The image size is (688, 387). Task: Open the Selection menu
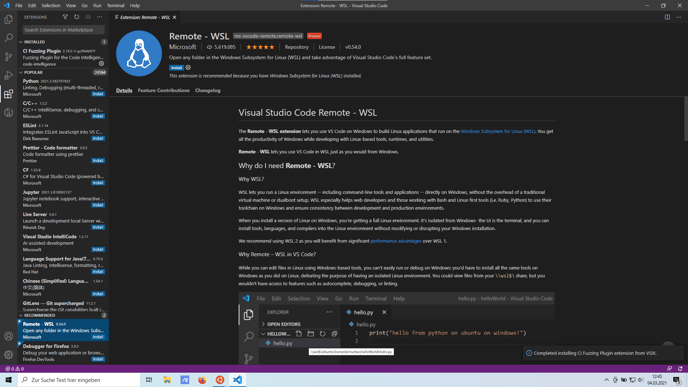click(51, 6)
